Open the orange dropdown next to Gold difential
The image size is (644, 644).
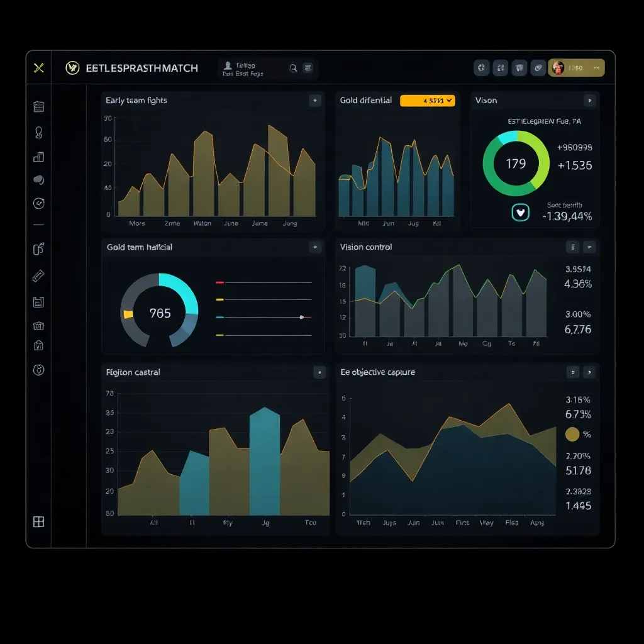click(x=427, y=101)
